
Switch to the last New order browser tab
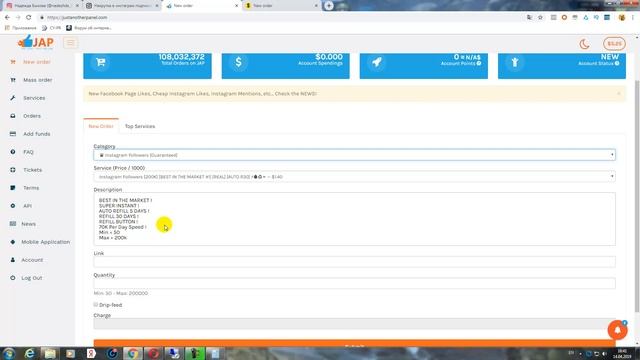pyautogui.click(x=282, y=6)
